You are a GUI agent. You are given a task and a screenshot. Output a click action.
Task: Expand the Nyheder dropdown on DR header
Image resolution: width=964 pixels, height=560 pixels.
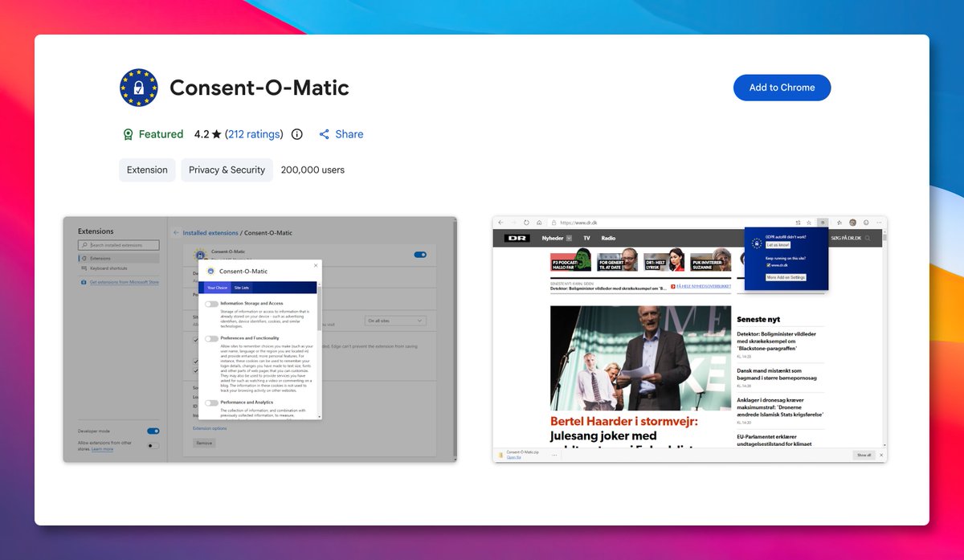click(569, 238)
